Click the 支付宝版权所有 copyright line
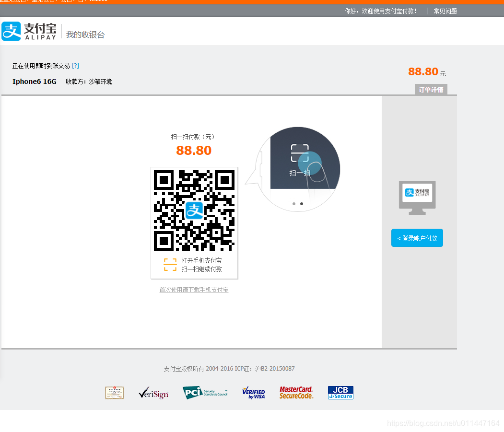The image size is (504, 432). (229, 369)
